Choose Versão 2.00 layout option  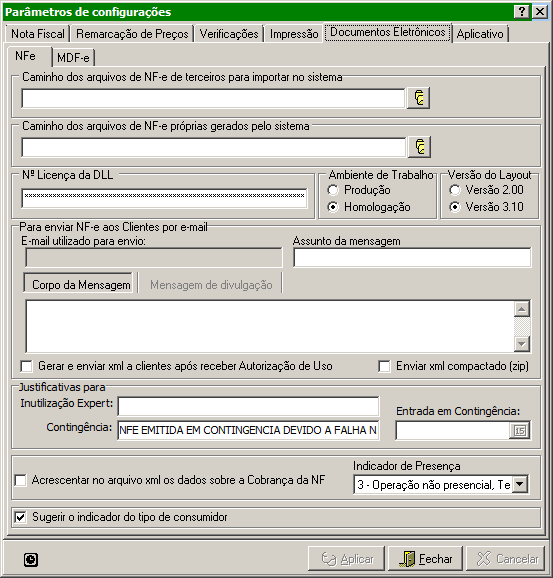[x=455, y=190]
